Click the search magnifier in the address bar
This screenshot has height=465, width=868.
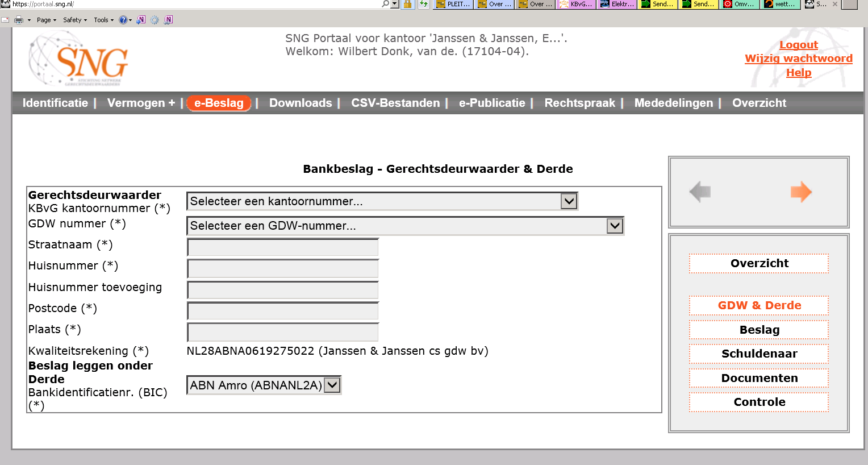[386, 4]
